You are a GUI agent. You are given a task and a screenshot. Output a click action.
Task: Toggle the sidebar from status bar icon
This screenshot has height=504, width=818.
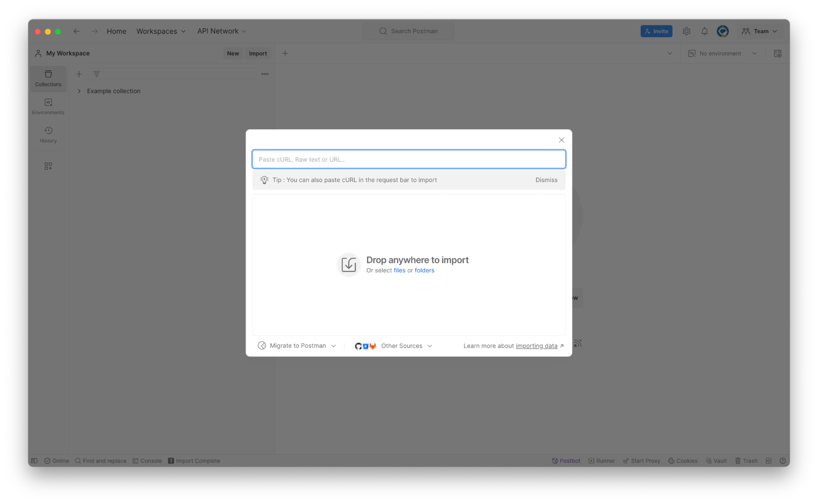pos(34,461)
